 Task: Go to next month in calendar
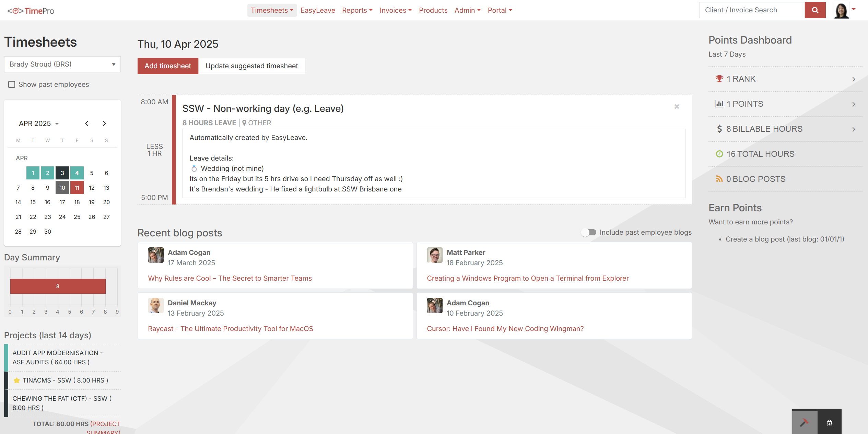pos(104,124)
